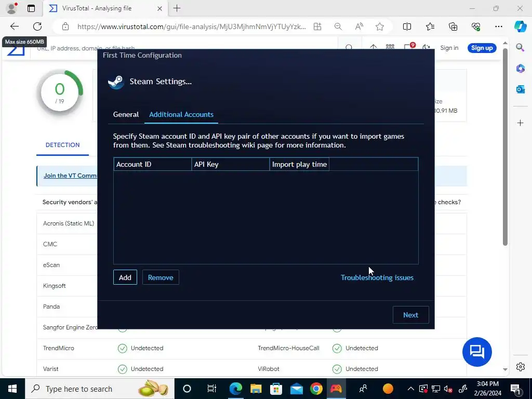Click the Add account button

pyautogui.click(x=125, y=277)
